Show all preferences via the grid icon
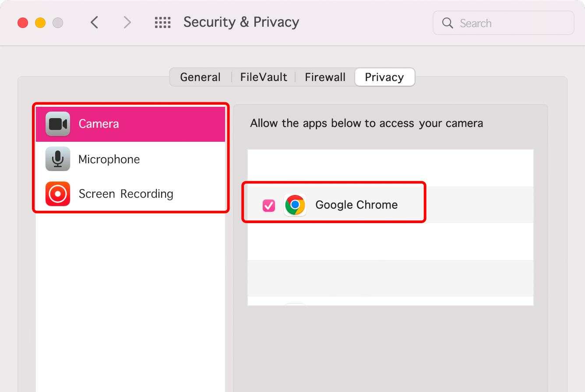 [162, 23]
